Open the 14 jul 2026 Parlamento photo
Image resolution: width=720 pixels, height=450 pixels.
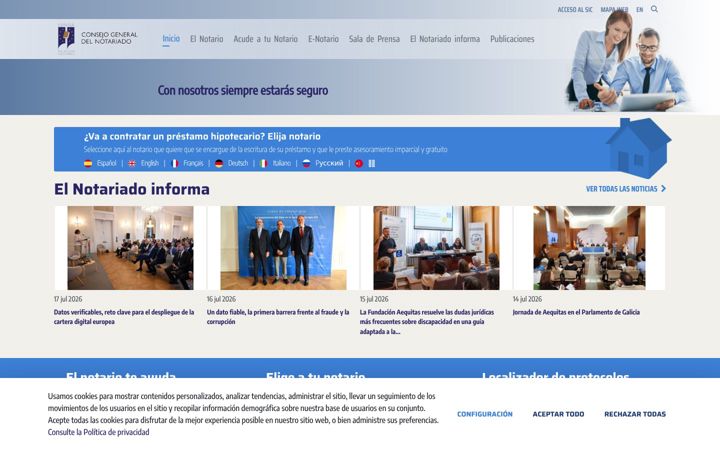point(589,248)
